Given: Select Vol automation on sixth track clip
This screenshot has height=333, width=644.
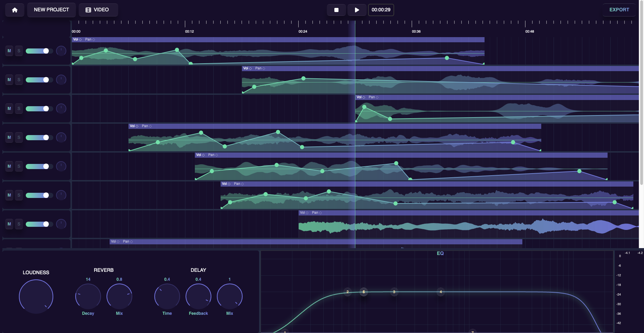Looking at the screenshot, I should coord(226,184).
